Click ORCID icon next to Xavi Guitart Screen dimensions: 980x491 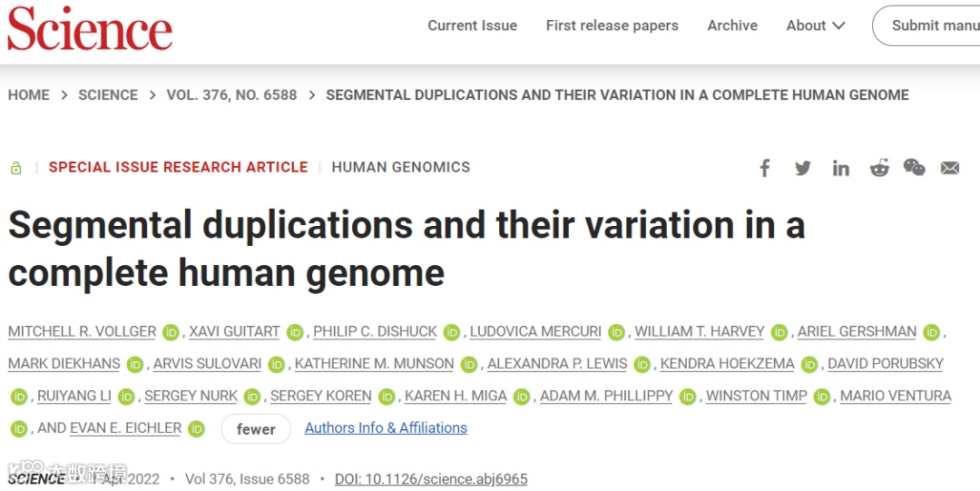tap(295, 332)
